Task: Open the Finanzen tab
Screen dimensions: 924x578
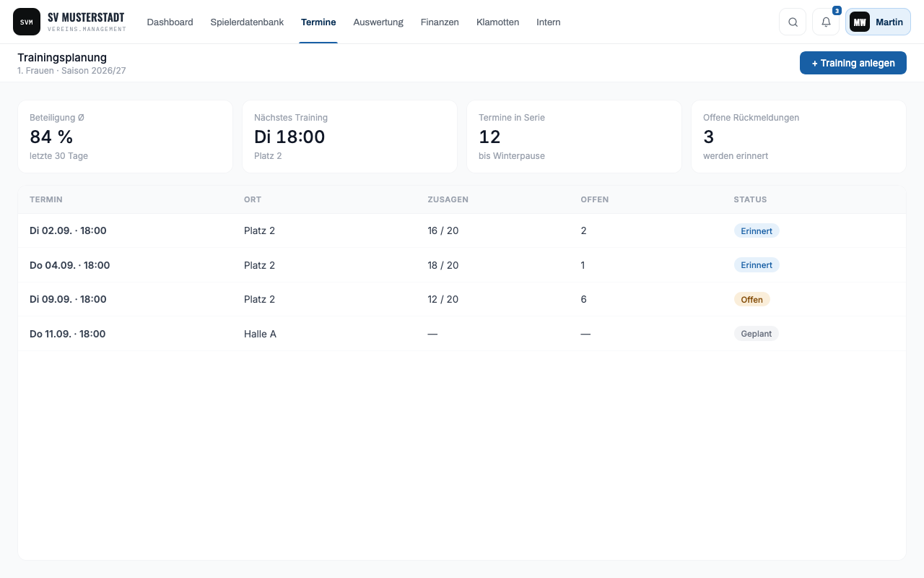Action: click(x=440, y=22)
